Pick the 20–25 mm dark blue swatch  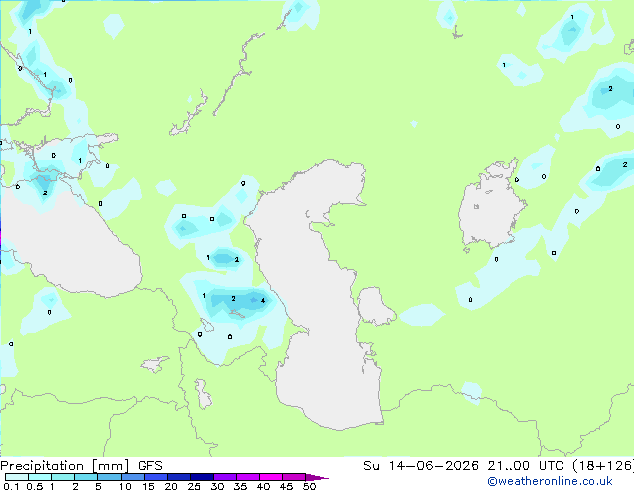(x=178, y=477)
